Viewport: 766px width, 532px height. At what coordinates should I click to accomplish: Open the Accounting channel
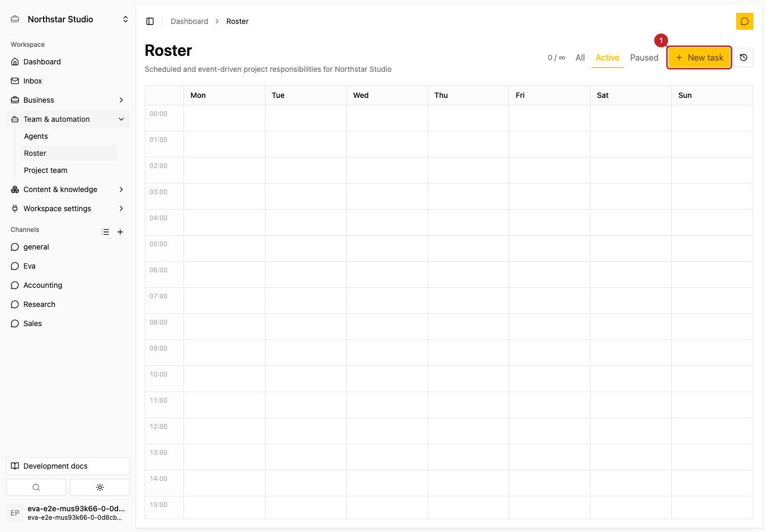[68, 285]
